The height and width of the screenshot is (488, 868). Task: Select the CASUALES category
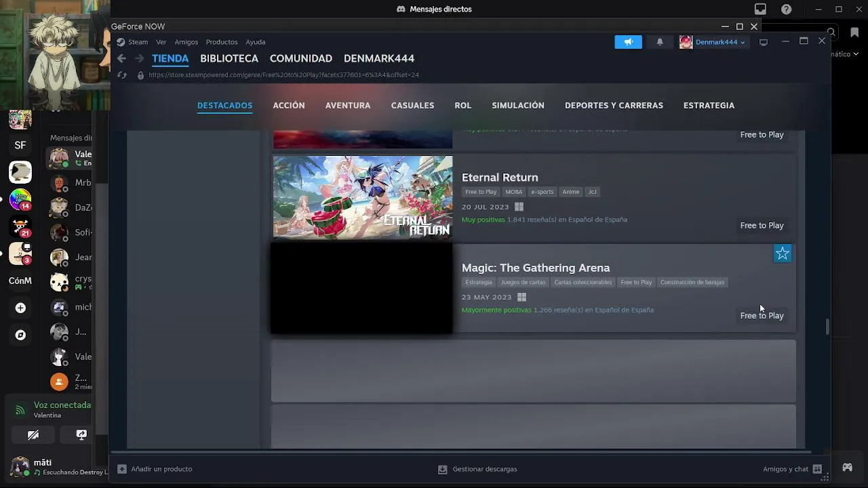(412, 106)
